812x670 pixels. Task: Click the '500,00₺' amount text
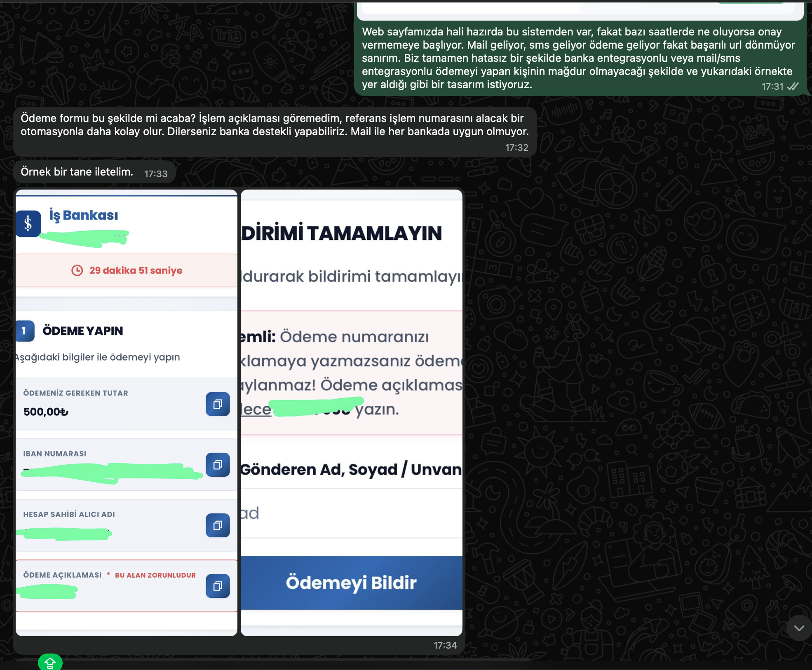46,412
